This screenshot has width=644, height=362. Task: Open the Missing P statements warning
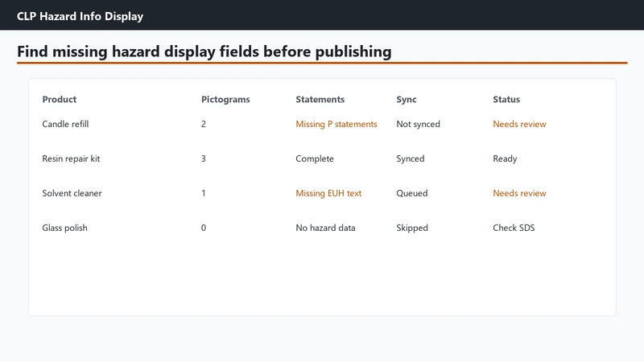pyautogui.click(x=336, y=124)
